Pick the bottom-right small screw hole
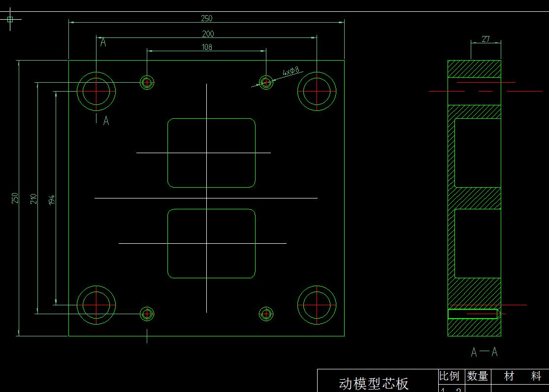The width and height of the screenshot is (549, 392). (x=266, y=314)
